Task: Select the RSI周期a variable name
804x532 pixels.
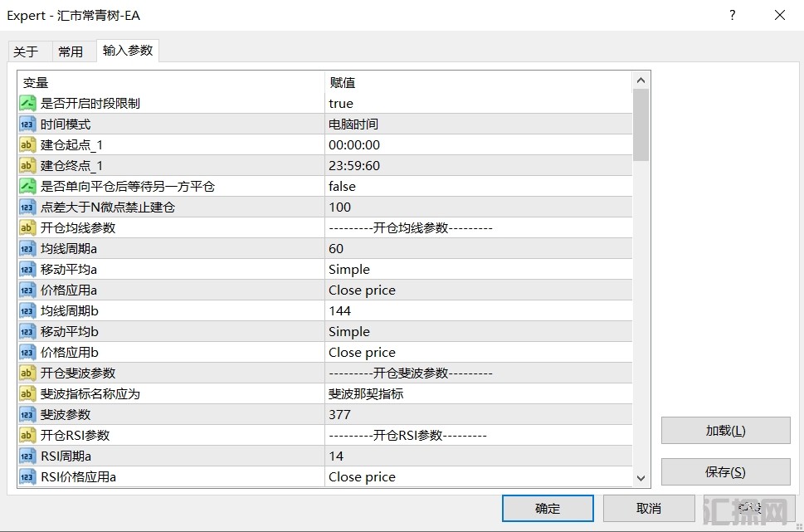Action: coord(66,456)
